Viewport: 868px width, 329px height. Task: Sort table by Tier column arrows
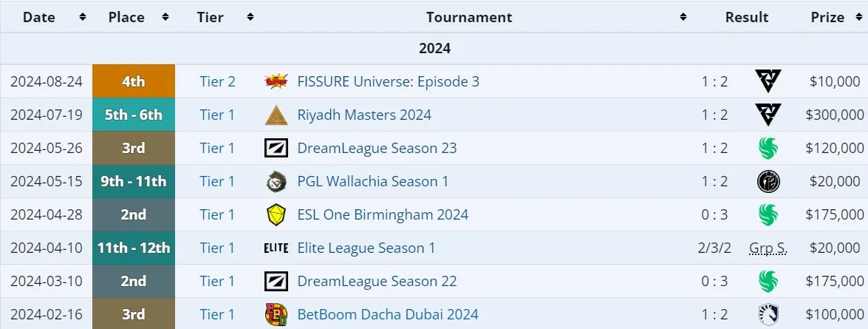(x=250, y=17)
